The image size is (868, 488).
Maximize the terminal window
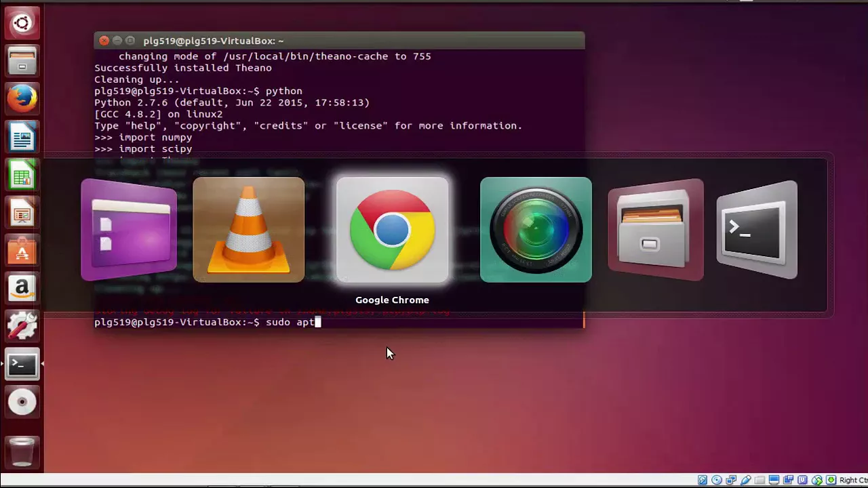pyautogui.click(x=130, y=41)
